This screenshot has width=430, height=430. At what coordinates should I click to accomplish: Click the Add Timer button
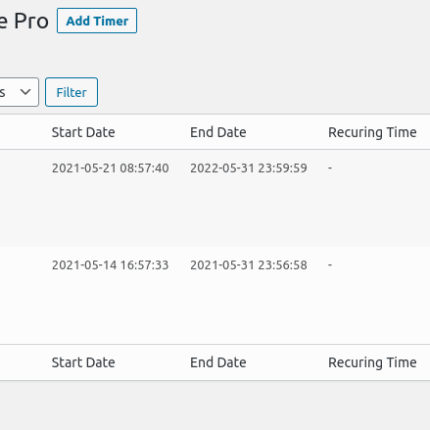97,21
